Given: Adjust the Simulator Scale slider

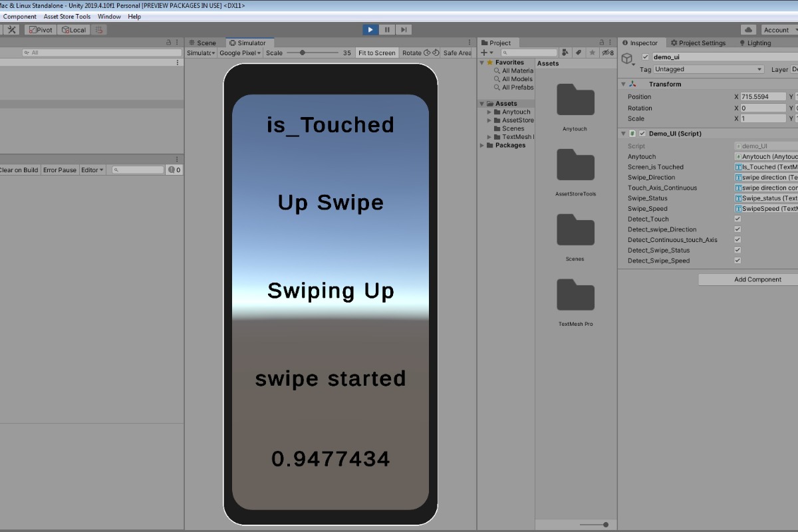Looking at the screenshot, I should click(x=303, y=53).
